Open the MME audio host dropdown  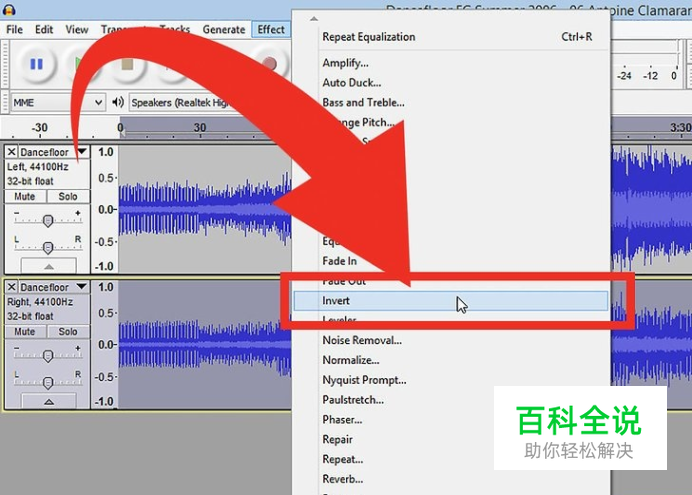click(58, 103)
